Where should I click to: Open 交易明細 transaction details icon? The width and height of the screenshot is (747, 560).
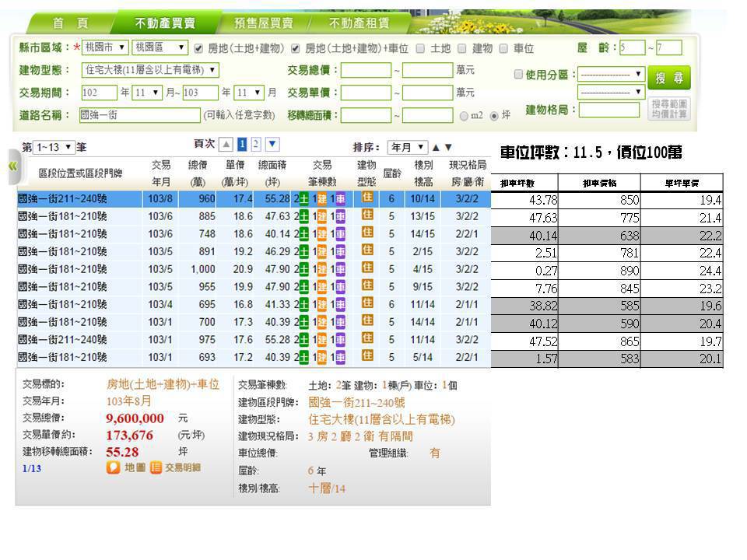[156, 467]
